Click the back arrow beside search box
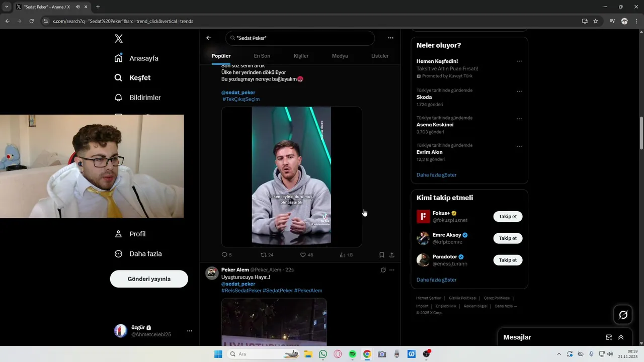 tap(209, 38)
